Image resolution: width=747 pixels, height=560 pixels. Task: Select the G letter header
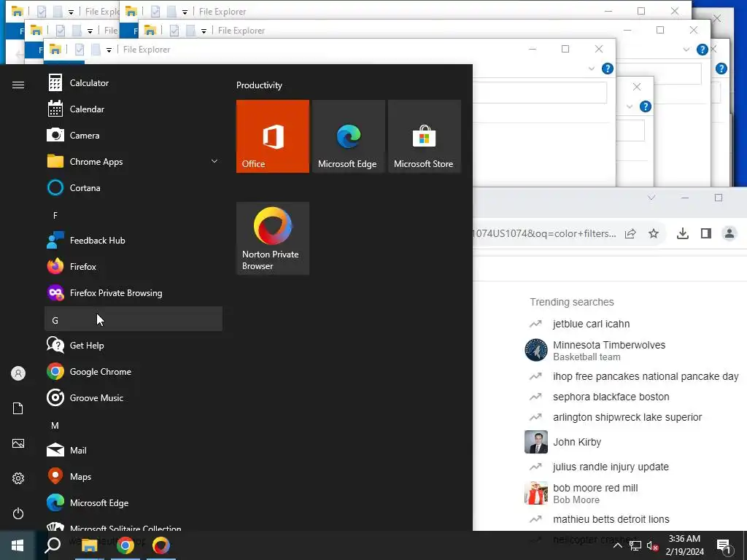coord(133,319)
